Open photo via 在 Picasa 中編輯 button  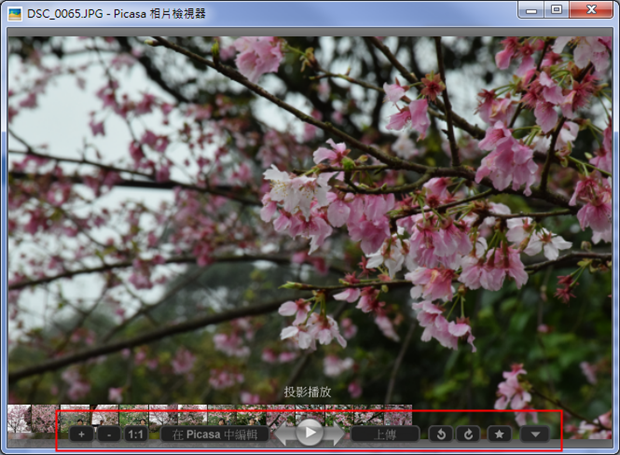(x=215, y=434)
